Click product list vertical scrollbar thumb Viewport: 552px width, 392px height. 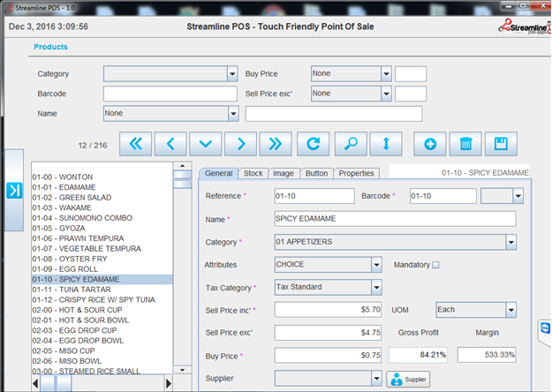click(182, 179)
